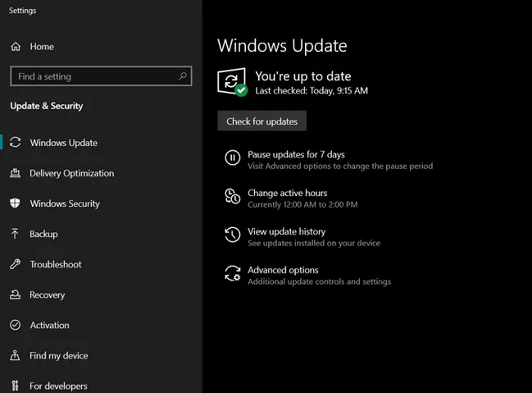The height and width of the screenshot is (393, 532).
Task: Click the search magnifier icon
Action: coord(183,76)
